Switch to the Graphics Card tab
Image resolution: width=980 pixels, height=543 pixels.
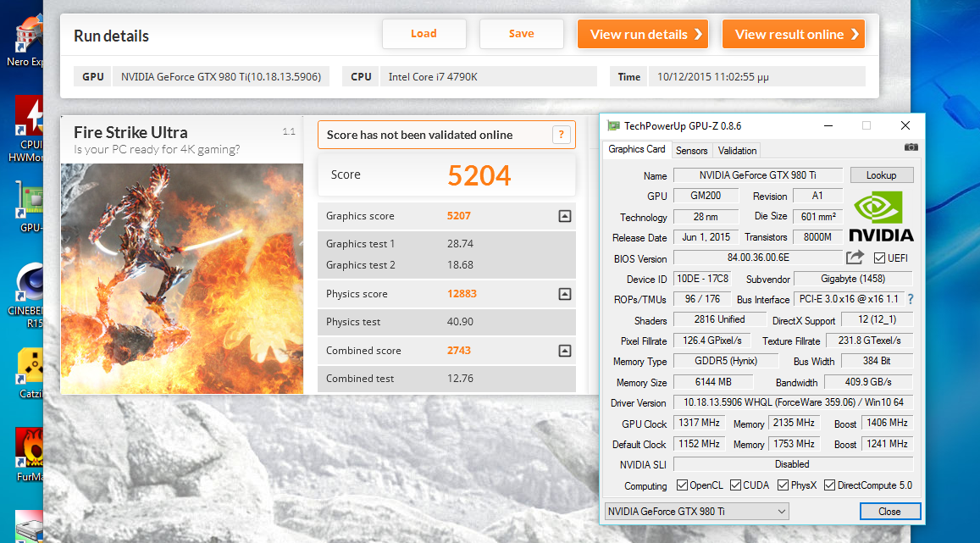[x=636, y=149]
